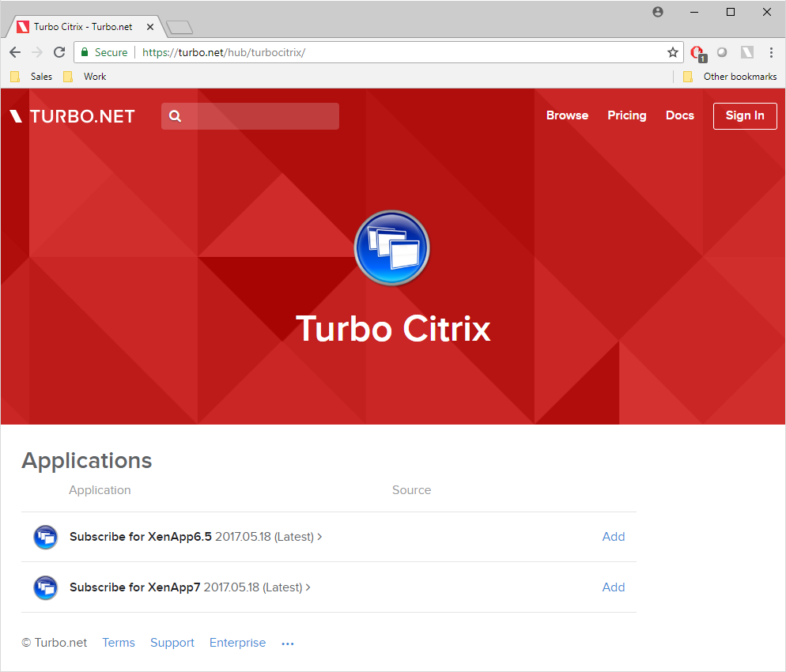Click the red extension icon with badge

[x=697, y=52]
